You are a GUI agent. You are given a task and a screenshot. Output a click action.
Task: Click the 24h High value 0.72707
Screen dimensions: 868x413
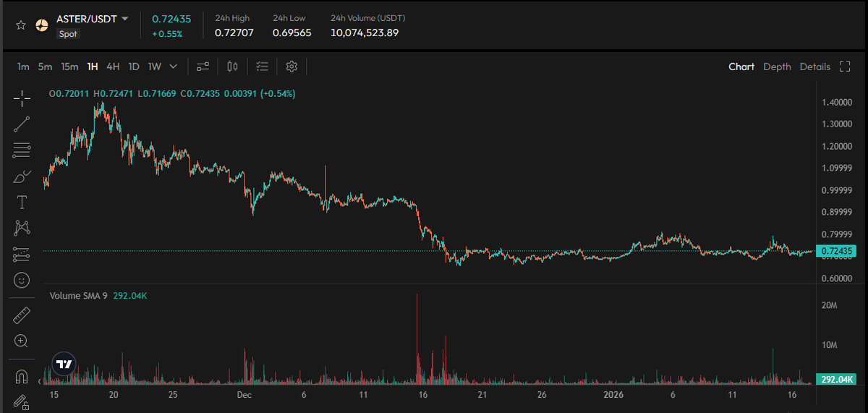coord(234,33)
